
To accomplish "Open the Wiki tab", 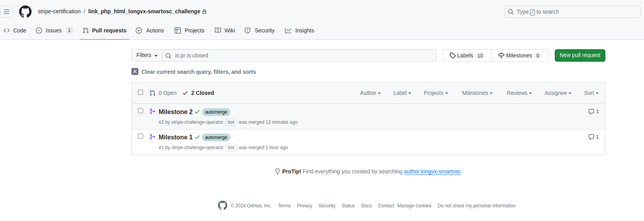I will pos(225,30).
